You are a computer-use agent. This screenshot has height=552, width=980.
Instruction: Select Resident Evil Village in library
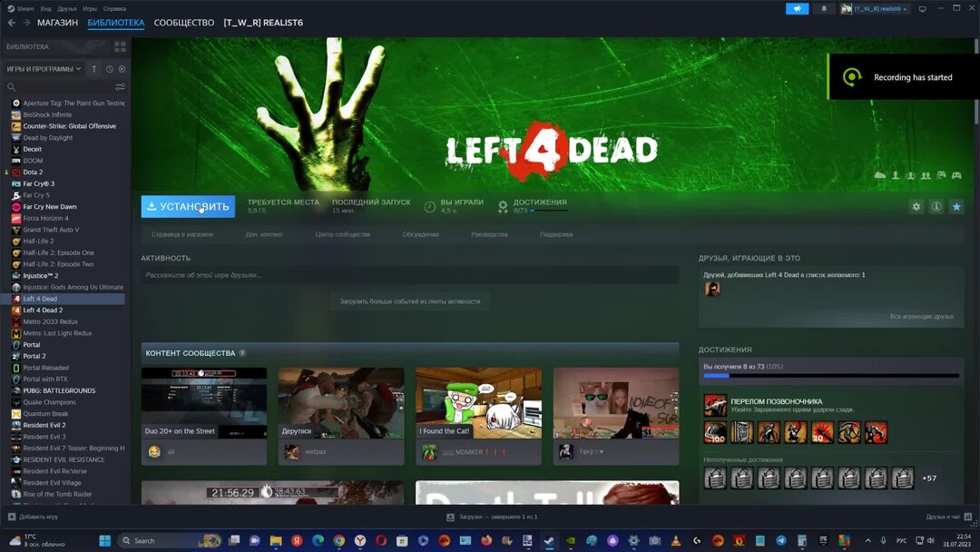(52, 483)
